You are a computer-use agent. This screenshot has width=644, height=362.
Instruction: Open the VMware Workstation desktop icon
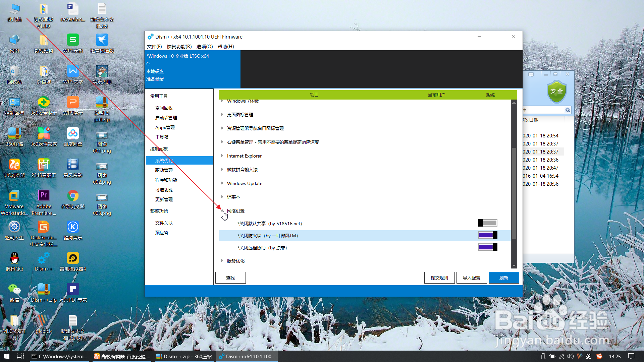click(x=14, y=196)
